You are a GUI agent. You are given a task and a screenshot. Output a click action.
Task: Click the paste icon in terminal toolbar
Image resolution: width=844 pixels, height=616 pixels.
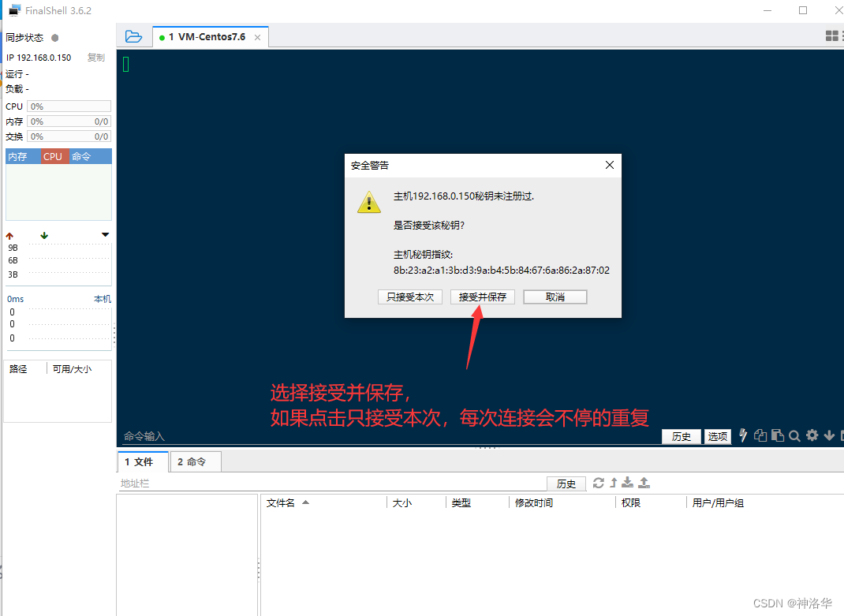[x=778, y=435]
